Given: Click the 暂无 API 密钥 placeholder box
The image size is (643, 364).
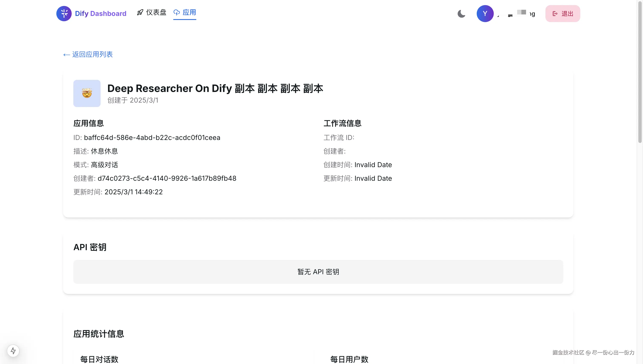Looking at the screenshot, I should tap(318, 272).
